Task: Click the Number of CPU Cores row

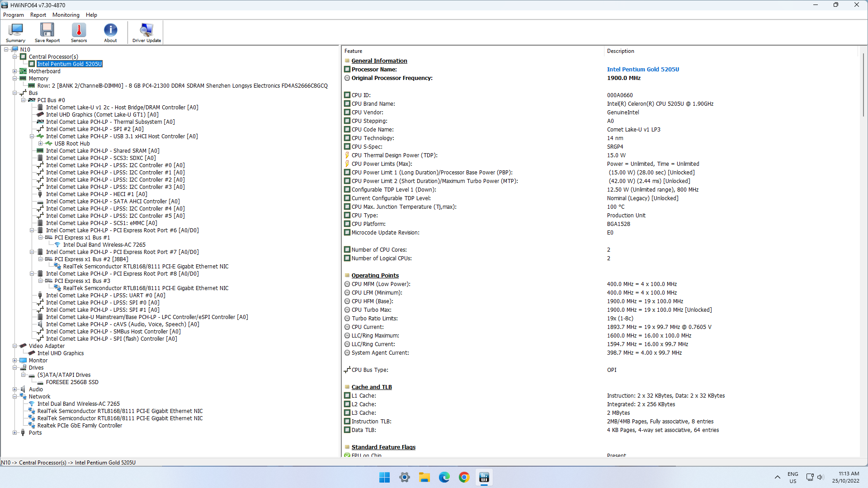Action: click(600, 250)
